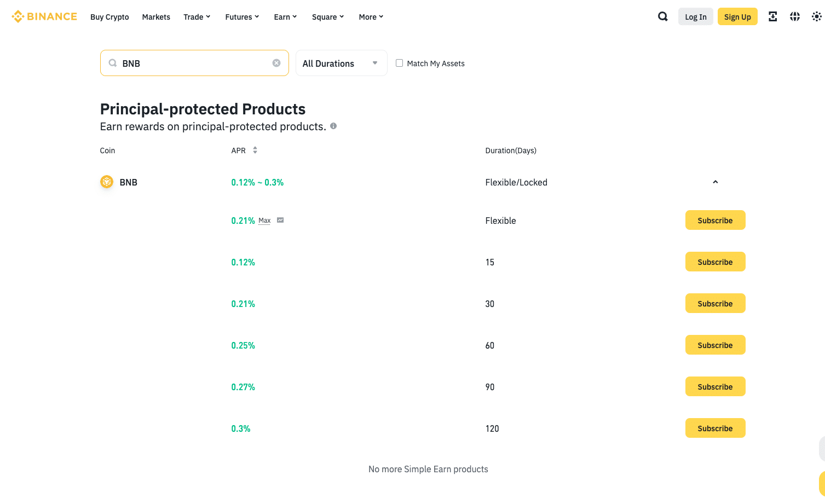Image resolution: width=825 pixels, height=504 pixels.
Task: Click the Binance logo
Action: click(x=44, y=16)
